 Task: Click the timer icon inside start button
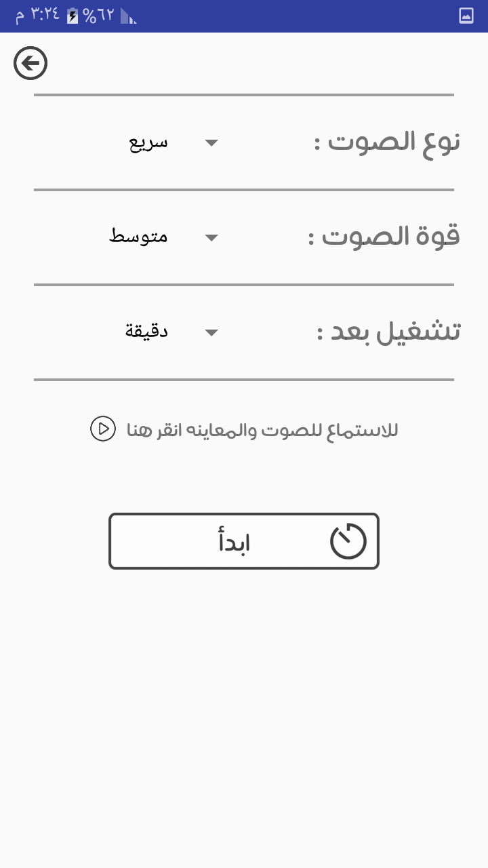[x=348, y=541]
